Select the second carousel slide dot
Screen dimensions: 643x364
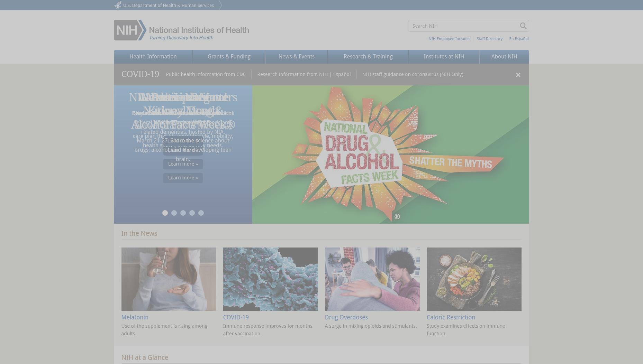pos(174,213)
